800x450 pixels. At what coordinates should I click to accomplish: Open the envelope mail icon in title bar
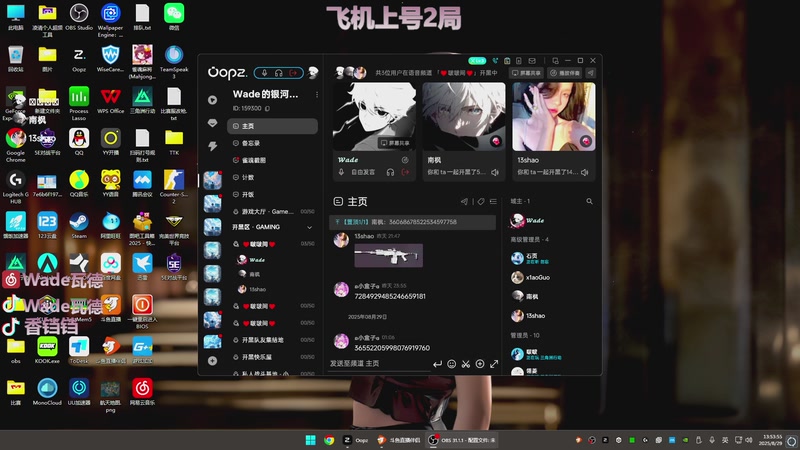pyautogui.click(x=532, y=61)
